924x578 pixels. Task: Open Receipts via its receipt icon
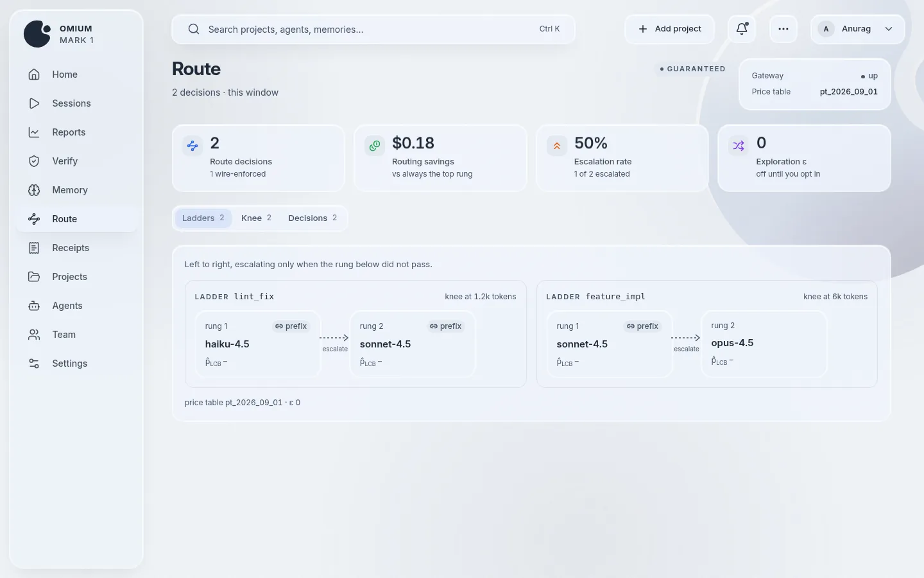[34, 248]
